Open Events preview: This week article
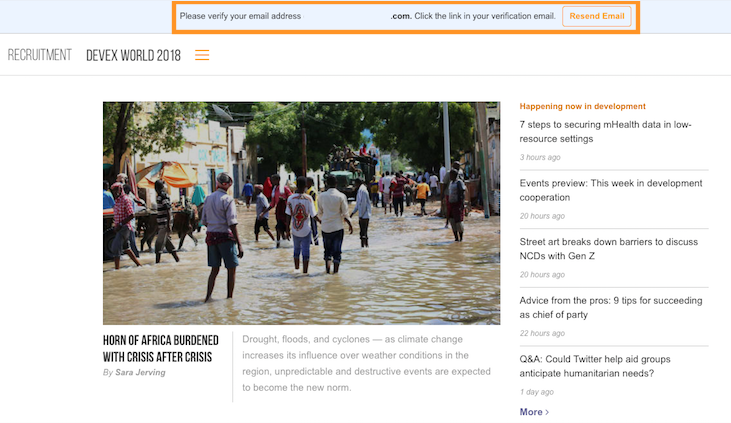The width and height of the screenshot is (731, 423). tap(611, 190)
